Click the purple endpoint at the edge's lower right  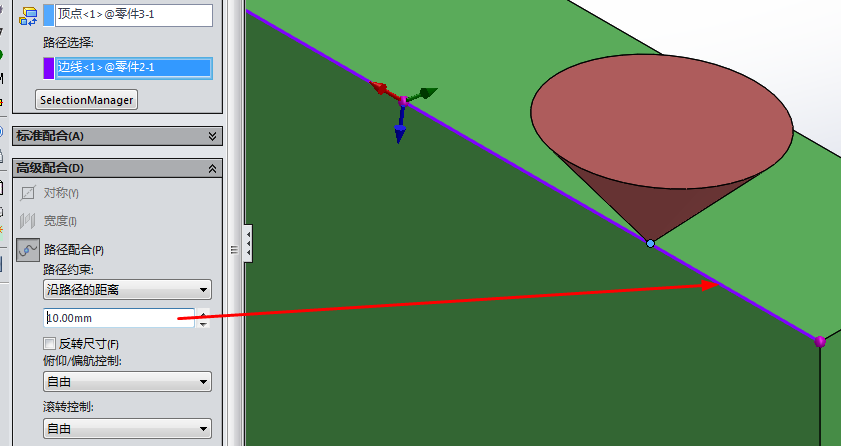(820, 341)
